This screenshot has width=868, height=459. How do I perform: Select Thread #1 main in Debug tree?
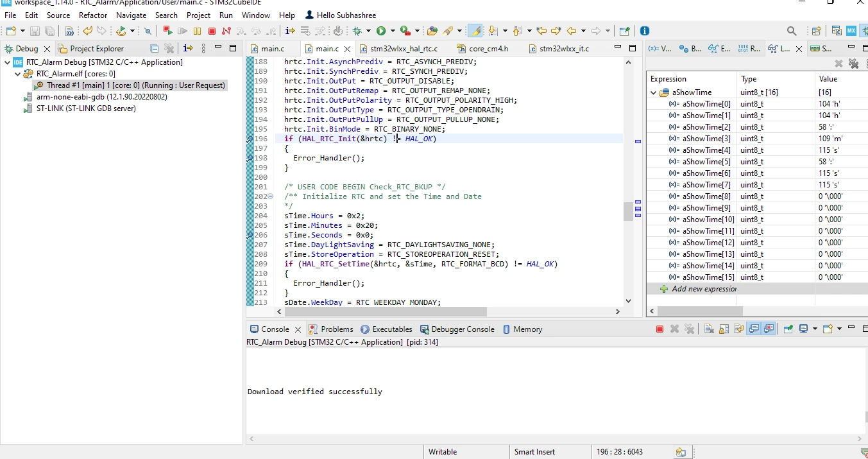coord(131,85)
